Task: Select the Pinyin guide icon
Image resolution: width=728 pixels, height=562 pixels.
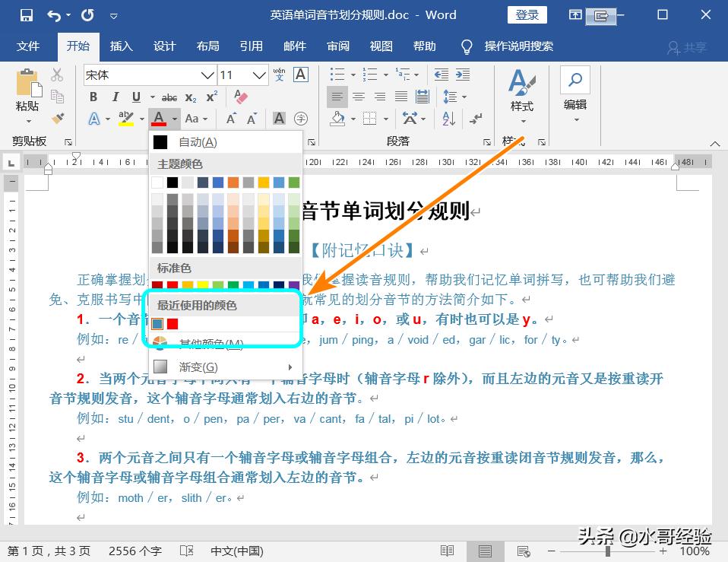Action: [280, 75]
